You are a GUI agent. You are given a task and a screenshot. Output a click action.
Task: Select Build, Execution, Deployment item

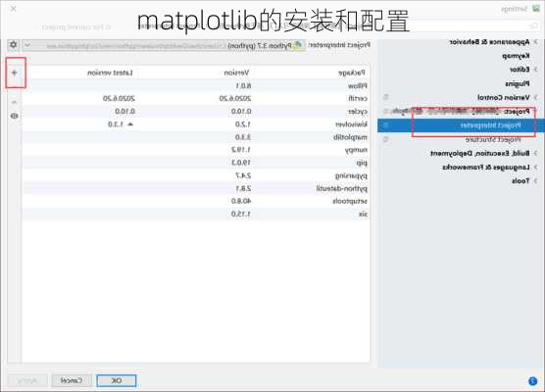coord(480,153)
